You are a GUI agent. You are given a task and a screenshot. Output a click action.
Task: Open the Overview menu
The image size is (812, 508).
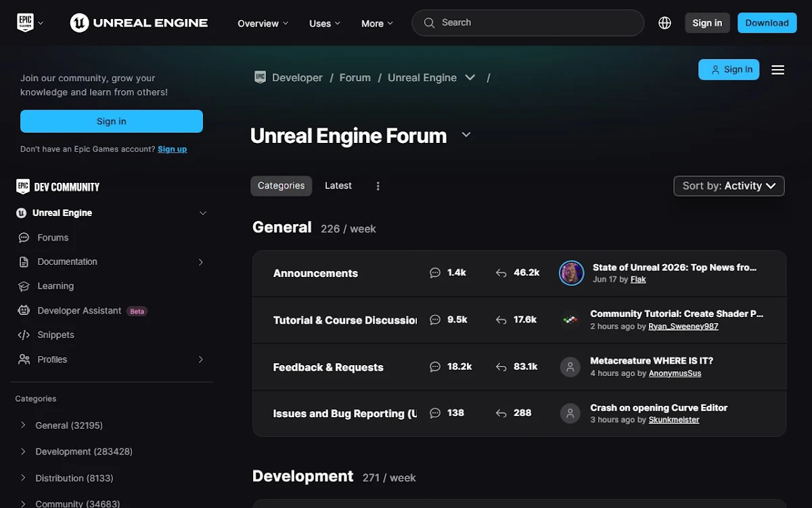click(263, 23)
